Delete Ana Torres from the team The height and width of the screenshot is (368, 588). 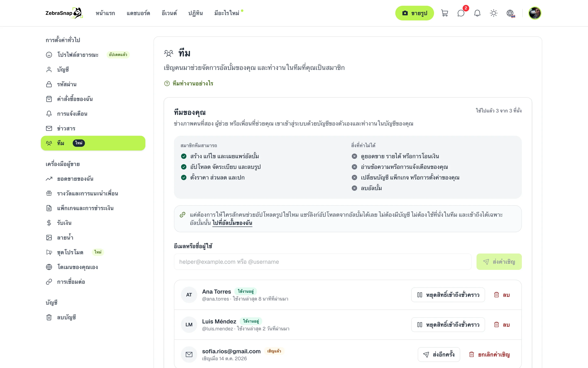pos(502,295)
